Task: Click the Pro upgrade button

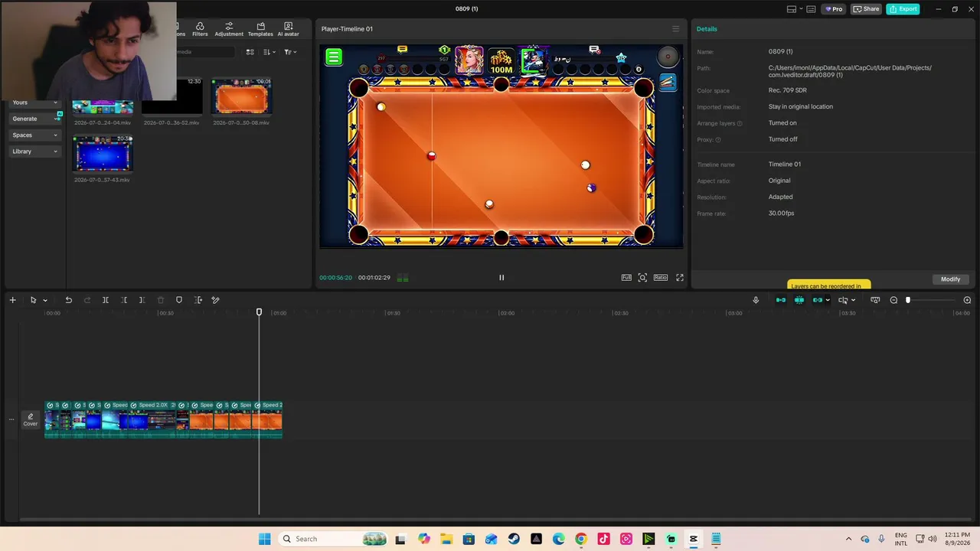Action: coord(833,9)
